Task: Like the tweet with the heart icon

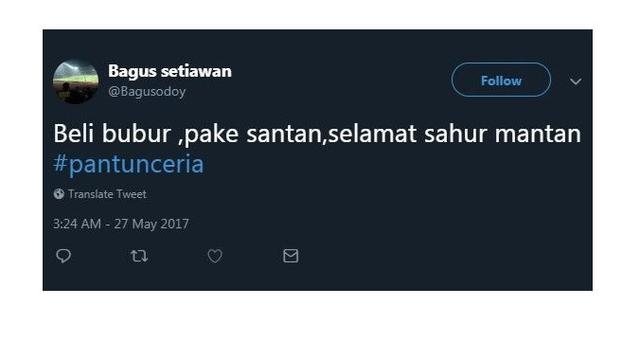Action: (215, 256)
